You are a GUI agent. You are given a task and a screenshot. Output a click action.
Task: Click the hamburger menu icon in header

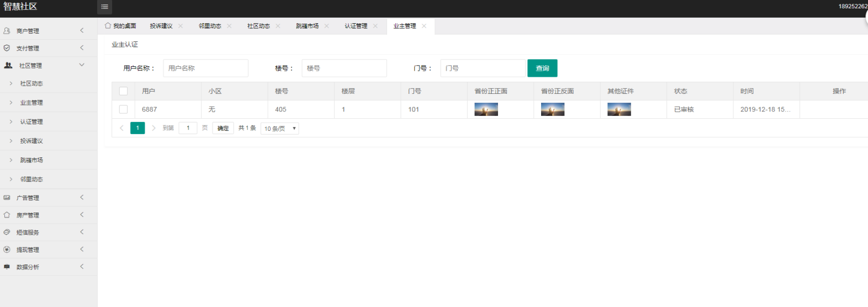tap(104, 7)
